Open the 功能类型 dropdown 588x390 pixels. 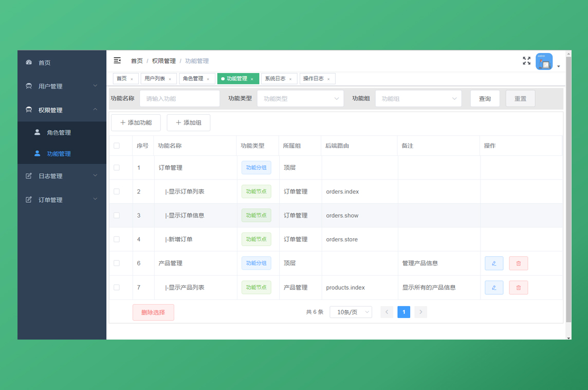point(300,98)
